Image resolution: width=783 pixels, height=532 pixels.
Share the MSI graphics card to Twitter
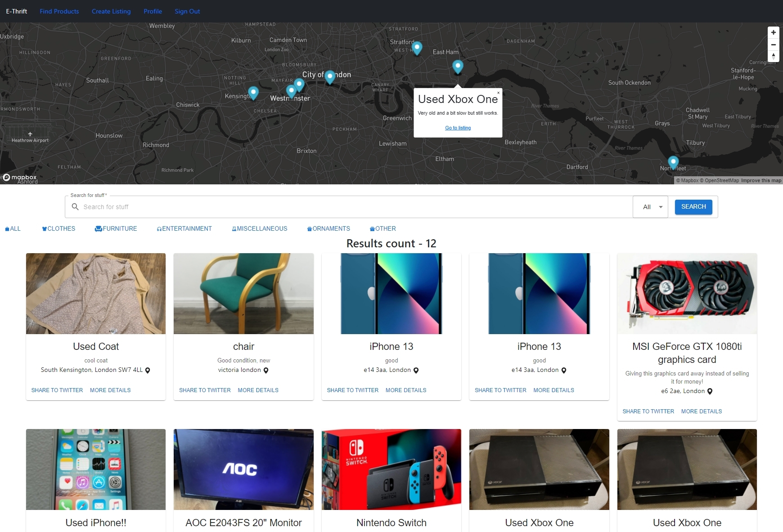tap(648, 411)
